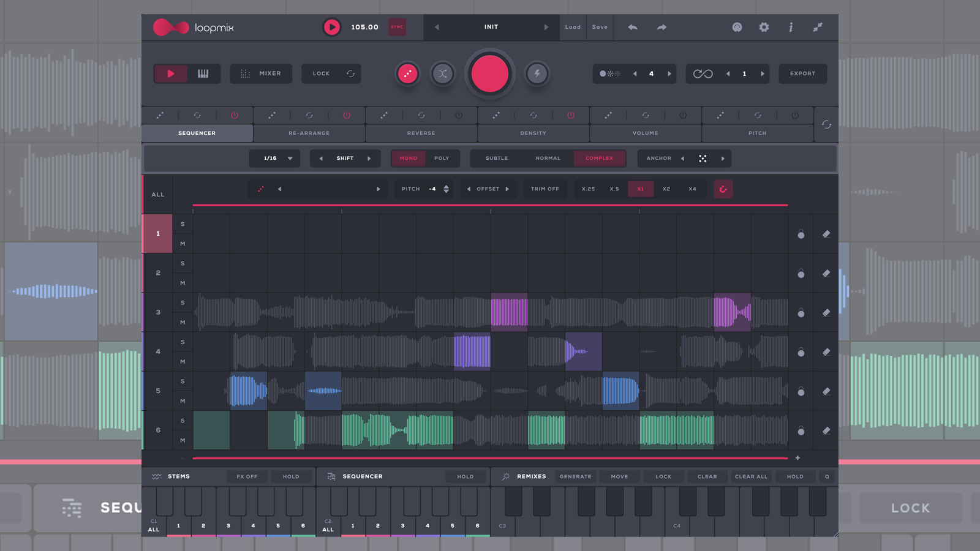Open the color theme palette
Image resolution: width=980 pixels, height=551 pixels.
pyautogui.click(x=737, y=27)
